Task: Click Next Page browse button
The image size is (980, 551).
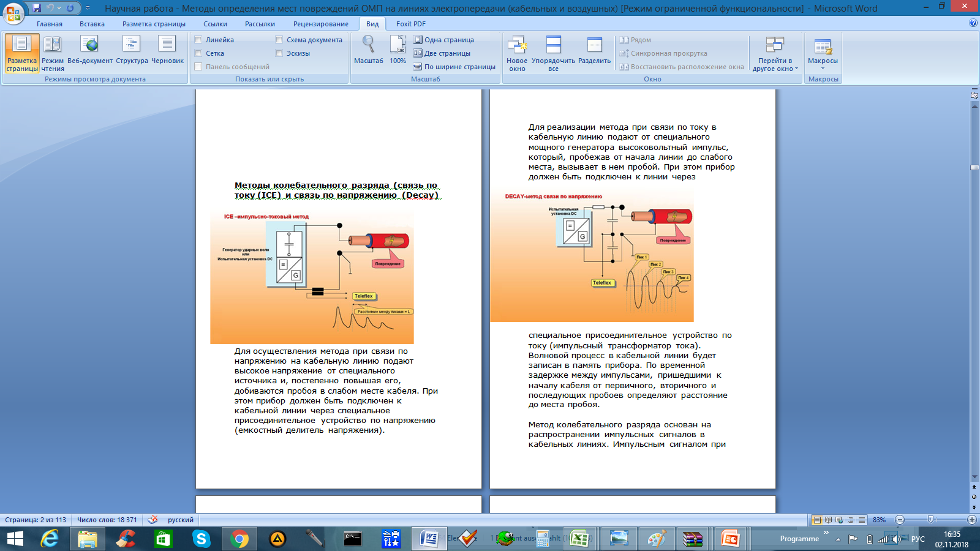Action: click(974, 507)
